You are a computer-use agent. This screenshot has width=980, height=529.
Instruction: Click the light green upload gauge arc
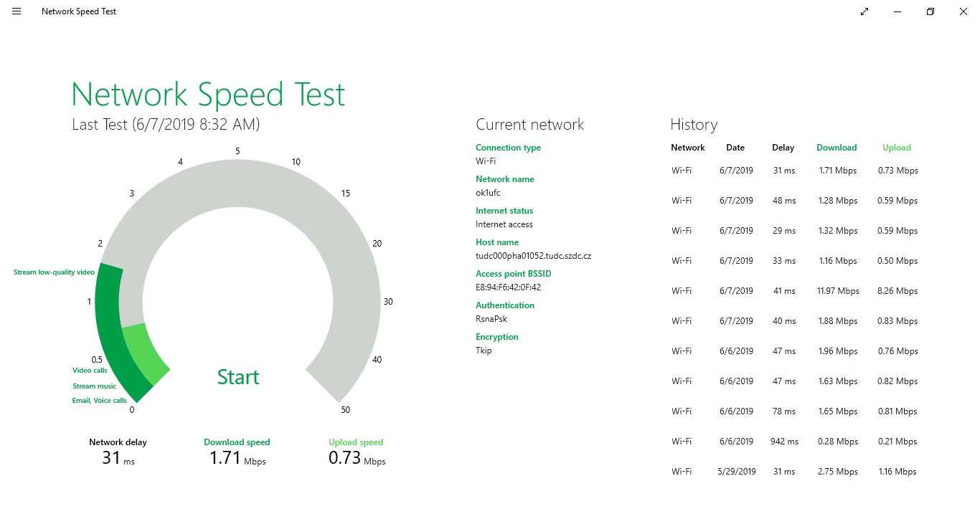(x=143, y=353)
